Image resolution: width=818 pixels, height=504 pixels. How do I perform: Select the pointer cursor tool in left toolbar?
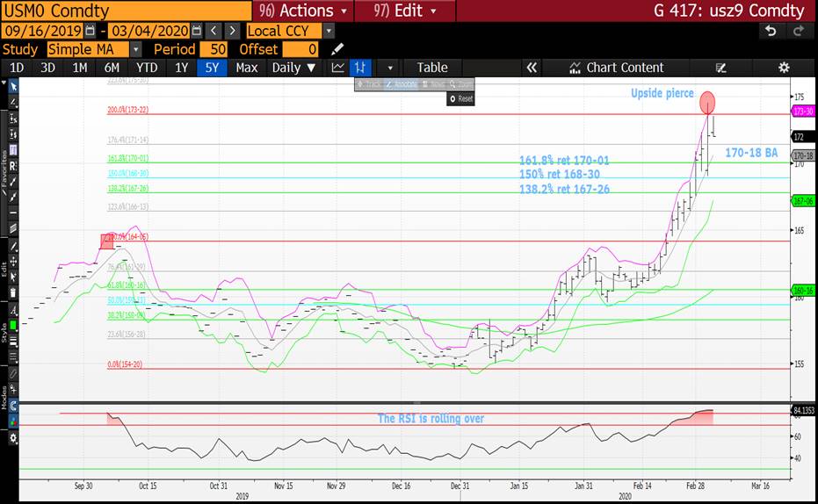[x=13, y=87]
